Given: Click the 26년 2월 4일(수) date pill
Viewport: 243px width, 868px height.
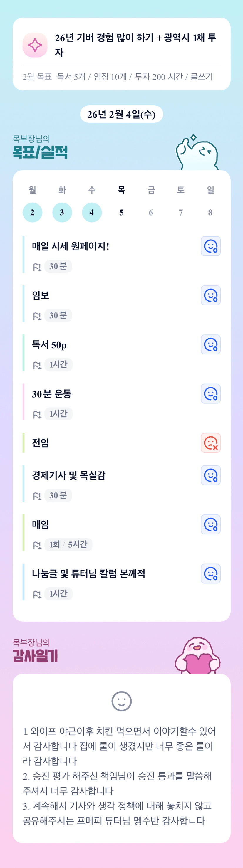Looking at the screenshot, I should [121, 114].
